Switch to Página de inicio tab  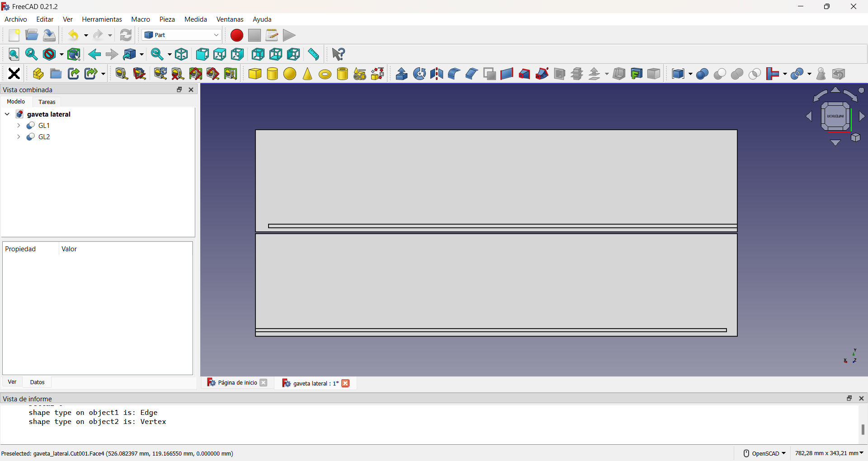[237, 383]
